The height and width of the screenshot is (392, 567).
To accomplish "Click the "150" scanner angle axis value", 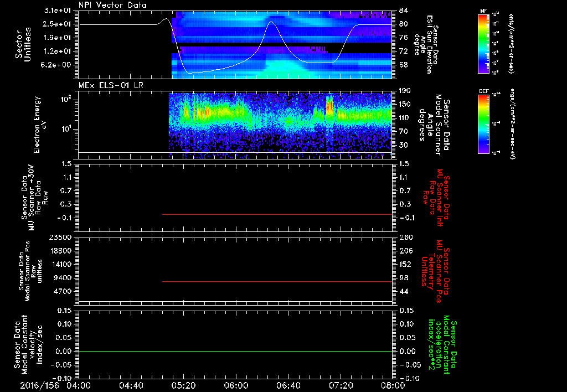I will [405, 104].
